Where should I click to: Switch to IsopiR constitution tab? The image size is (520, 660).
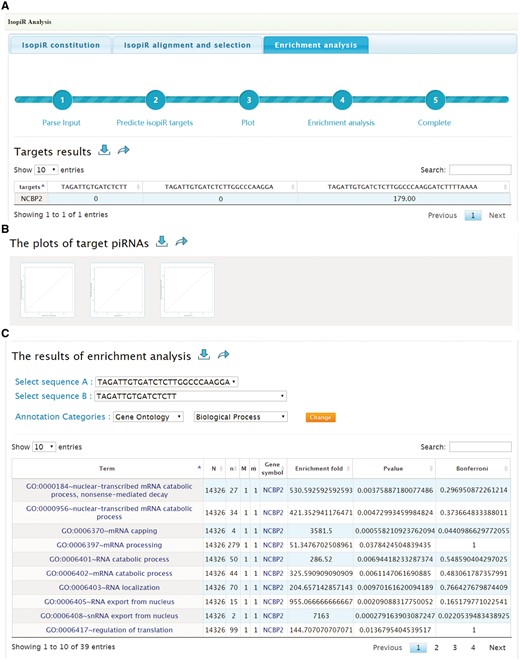61,45
